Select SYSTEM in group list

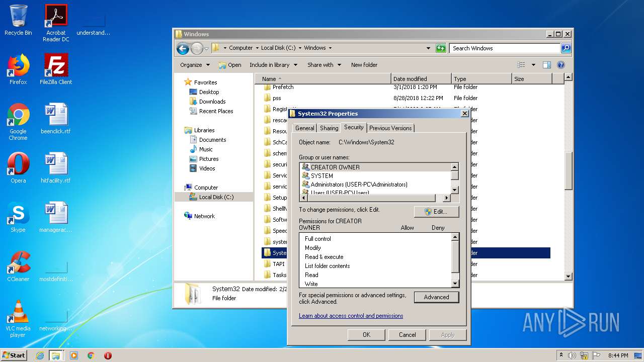click(375, 175)
